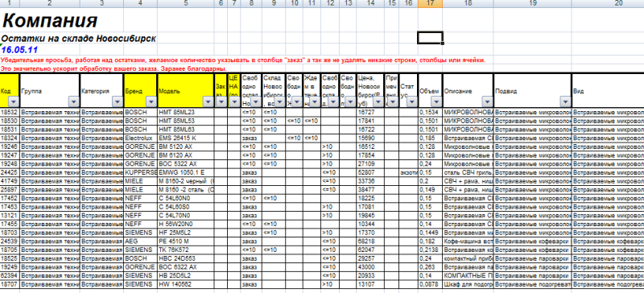Open the filter arrow in column 13 header
Screen dimensions: 644x293
(350, 101)
